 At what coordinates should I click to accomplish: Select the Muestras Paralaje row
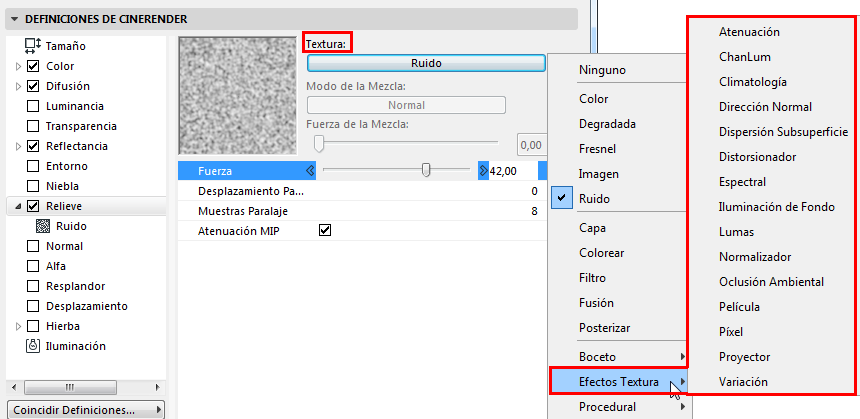click(362, 211)
